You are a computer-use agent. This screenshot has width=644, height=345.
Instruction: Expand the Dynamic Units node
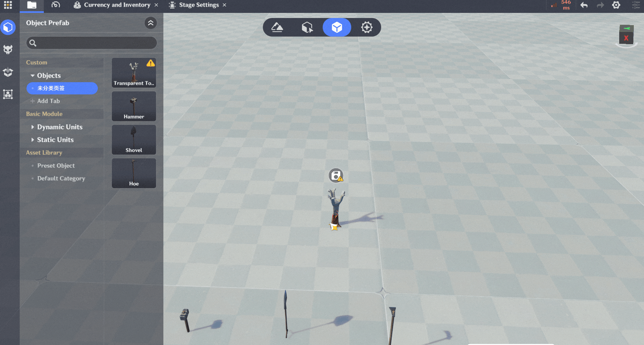tap(33, 127)
